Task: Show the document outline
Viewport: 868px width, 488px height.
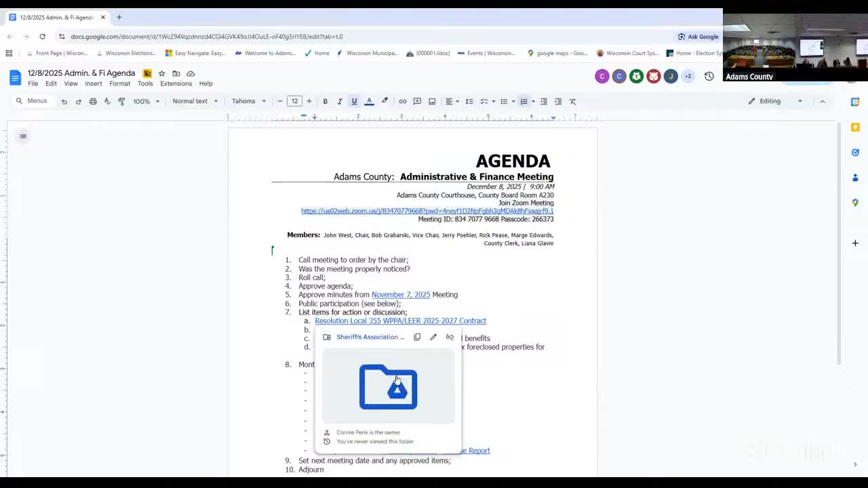Action: (23, 136)
